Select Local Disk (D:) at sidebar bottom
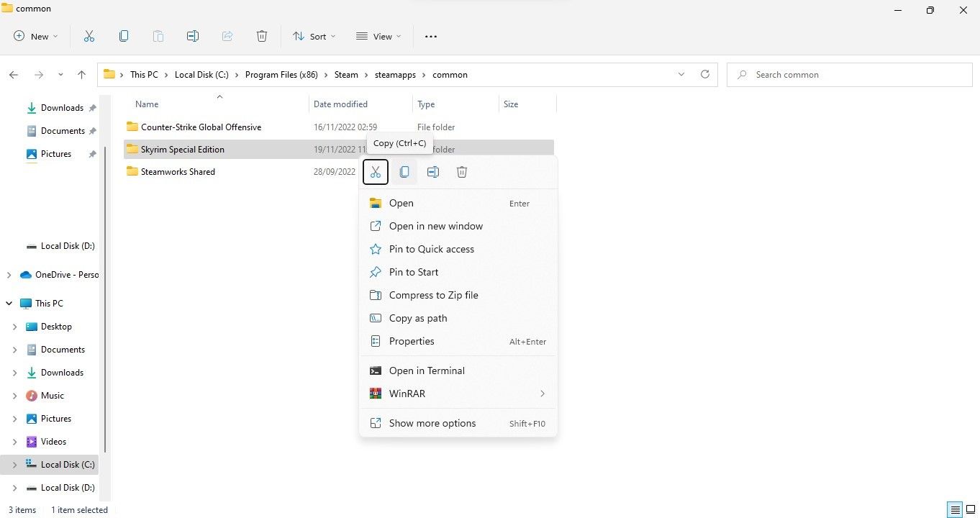The width and height of the screenshot is (980, 518). [x=60, y=488]
